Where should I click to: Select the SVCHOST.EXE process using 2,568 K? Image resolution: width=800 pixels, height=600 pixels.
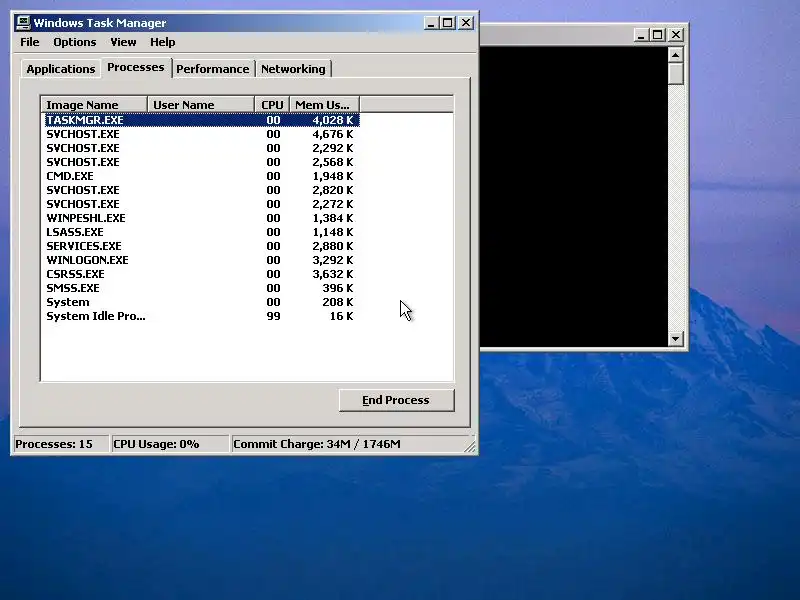[x=202, y=162]
